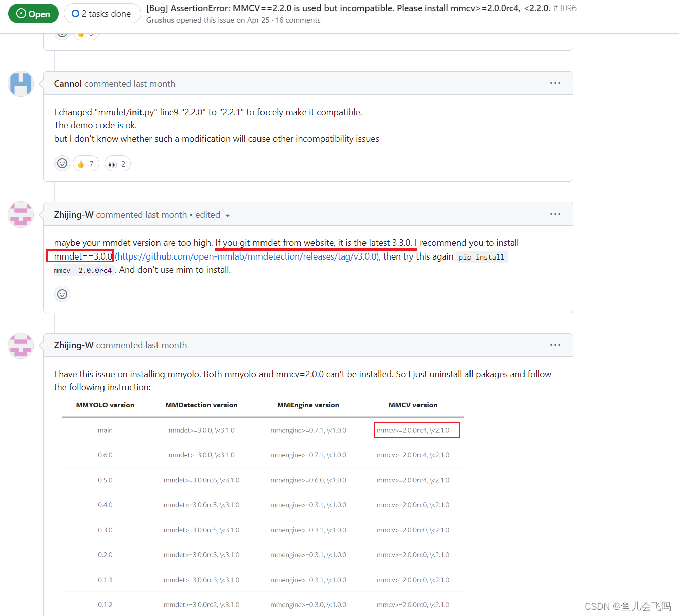Expand the '2 tasks done' checklist dropdown
This screenshot has height=616, width=679.
coord(102,13)
